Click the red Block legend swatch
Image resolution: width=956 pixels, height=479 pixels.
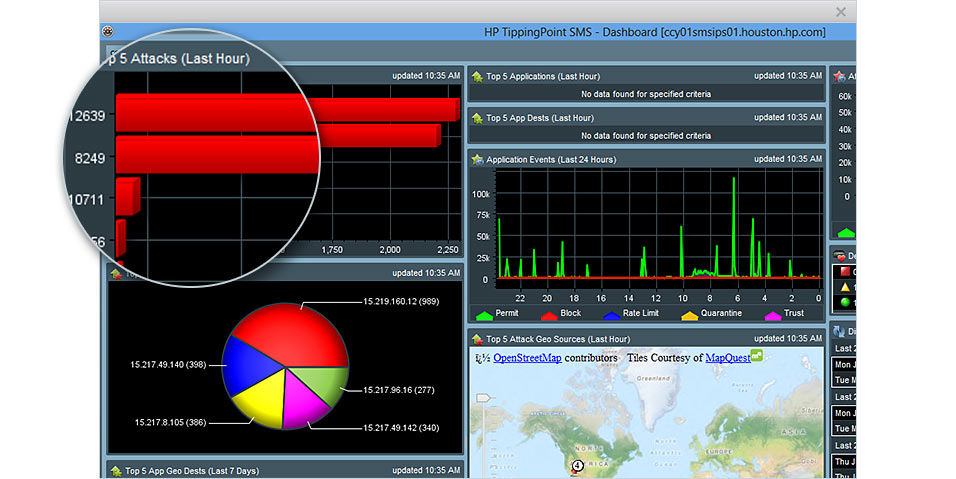pos(549,315)
